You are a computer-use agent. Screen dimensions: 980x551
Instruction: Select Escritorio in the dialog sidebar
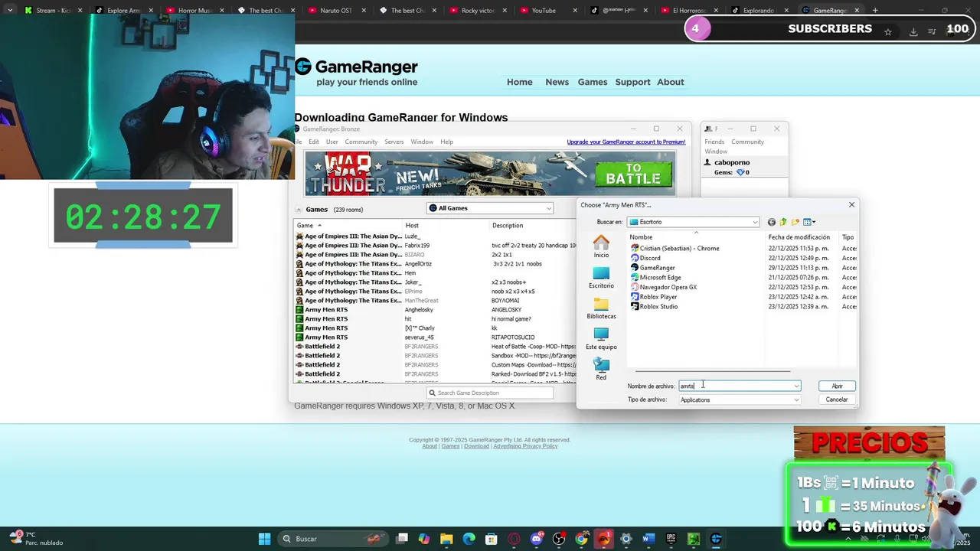(x=601, y=278)
